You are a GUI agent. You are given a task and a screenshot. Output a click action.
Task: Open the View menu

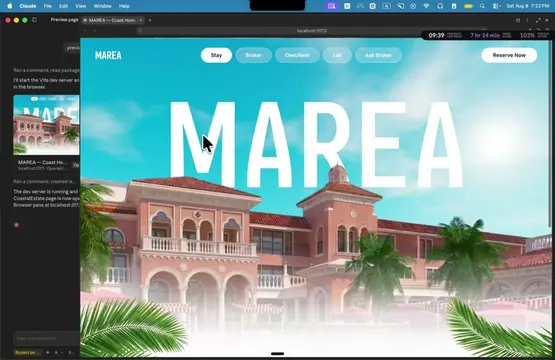pyautogui.click(x=80, y=6)
